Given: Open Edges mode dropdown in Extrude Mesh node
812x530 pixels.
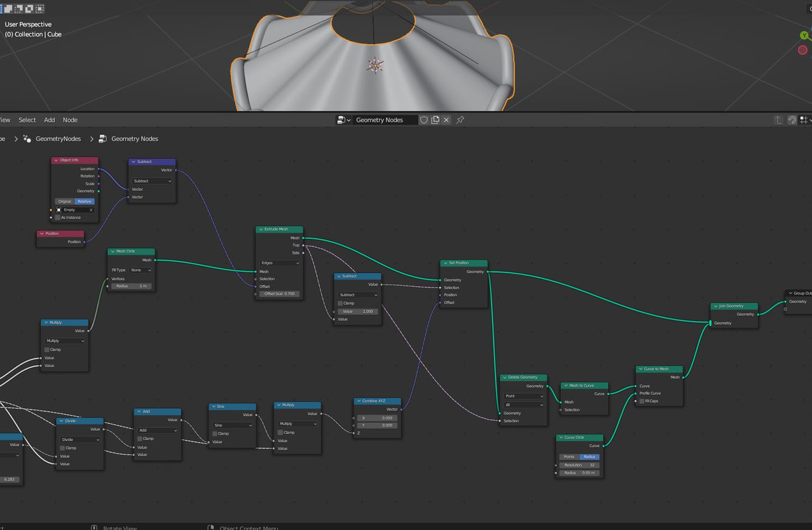Looking at the screenshot, I should (x=279, y=263).
